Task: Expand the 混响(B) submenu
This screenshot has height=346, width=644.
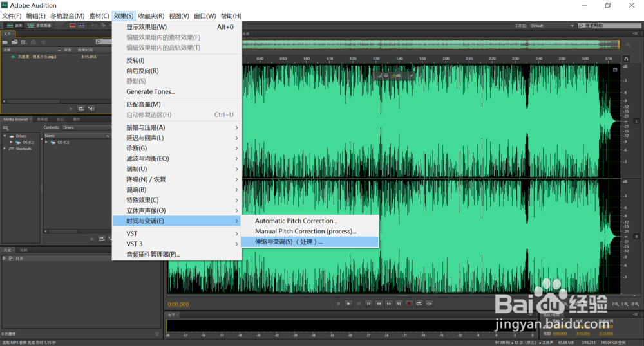Action: click(177, 190)
